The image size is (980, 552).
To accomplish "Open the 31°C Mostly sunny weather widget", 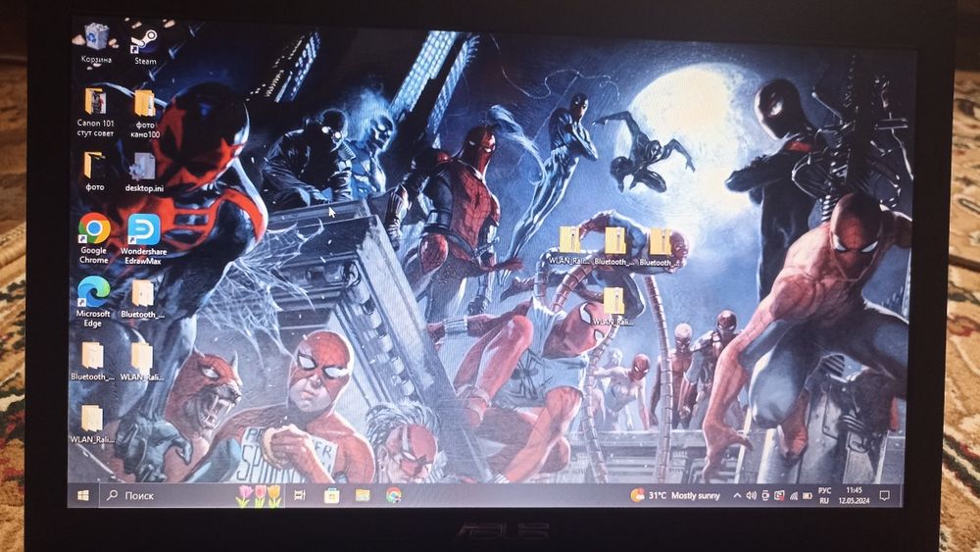I will (x=675, y=496).
